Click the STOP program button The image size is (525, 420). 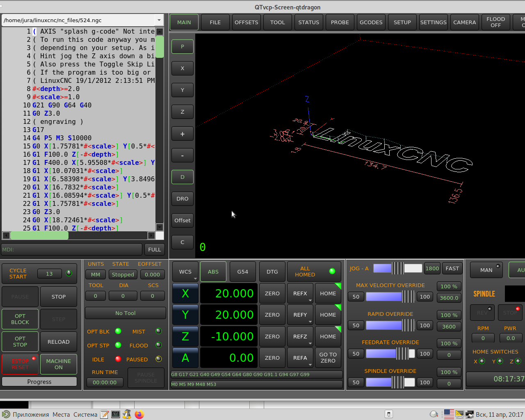pyautogui.click(x=59, y=297)
